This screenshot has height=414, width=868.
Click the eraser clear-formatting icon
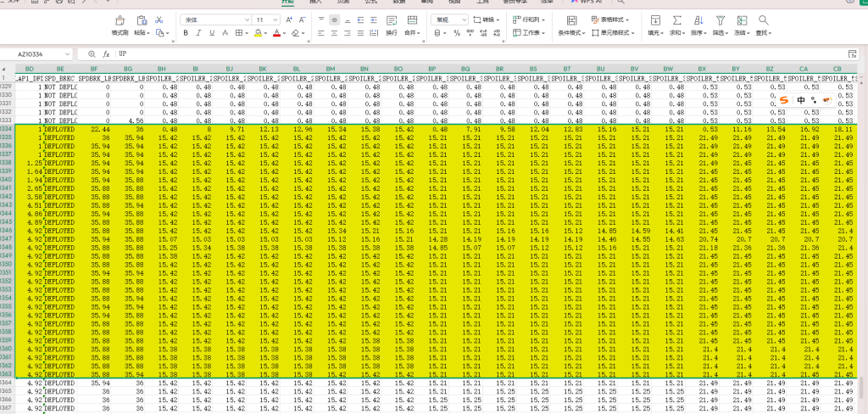coord(296,33)
